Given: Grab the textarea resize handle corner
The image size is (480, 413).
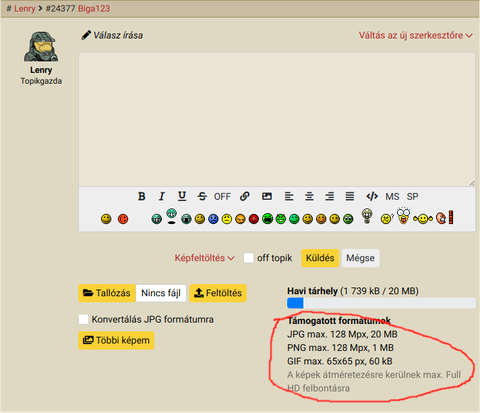Looking at the screenshot, I should point(472,183).
